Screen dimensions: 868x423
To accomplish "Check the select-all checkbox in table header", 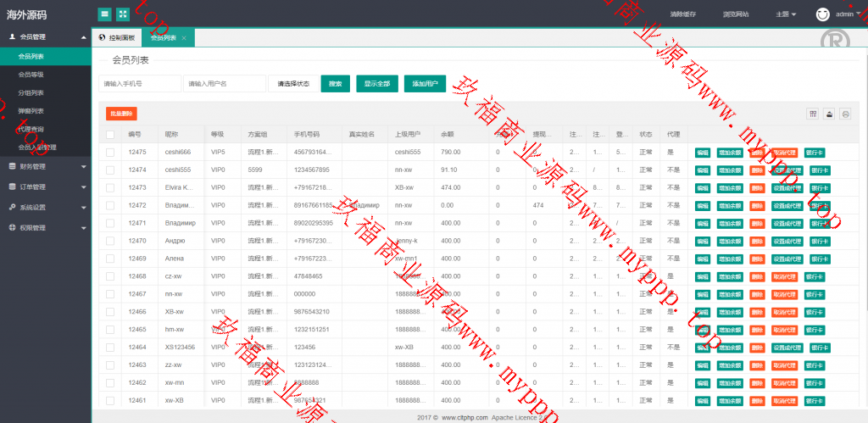I will [110, 135].
